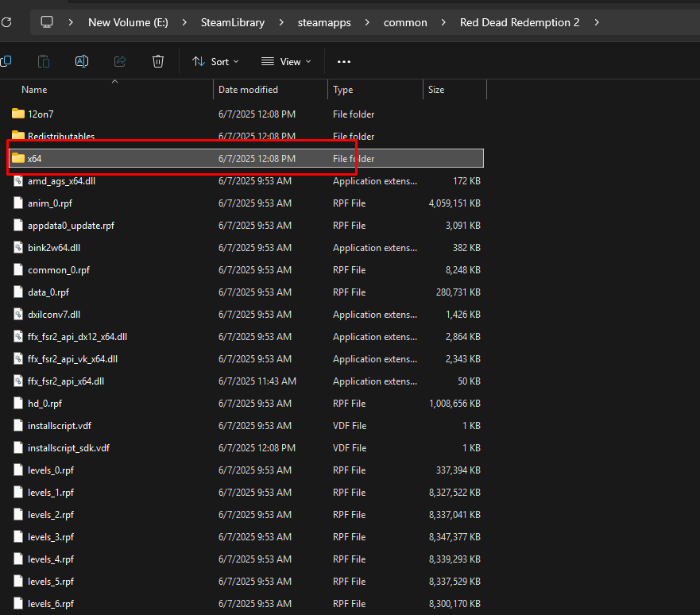
Task: Click the hd_0.rpf file icon
Action: (17, 403)
